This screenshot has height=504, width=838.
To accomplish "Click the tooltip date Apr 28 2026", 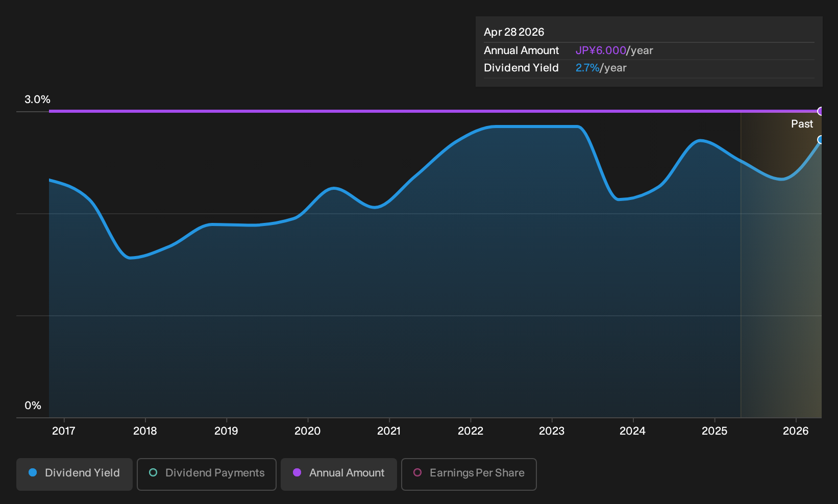I will click(514, 32).
